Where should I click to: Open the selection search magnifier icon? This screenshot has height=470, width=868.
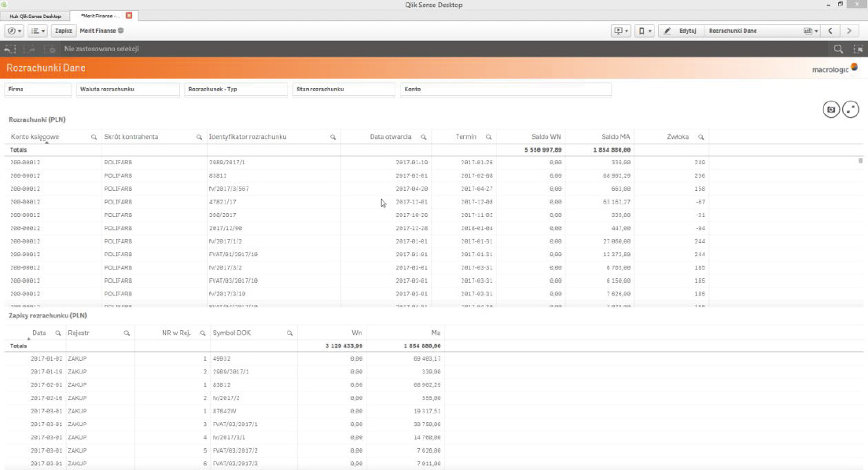point(838,49)
